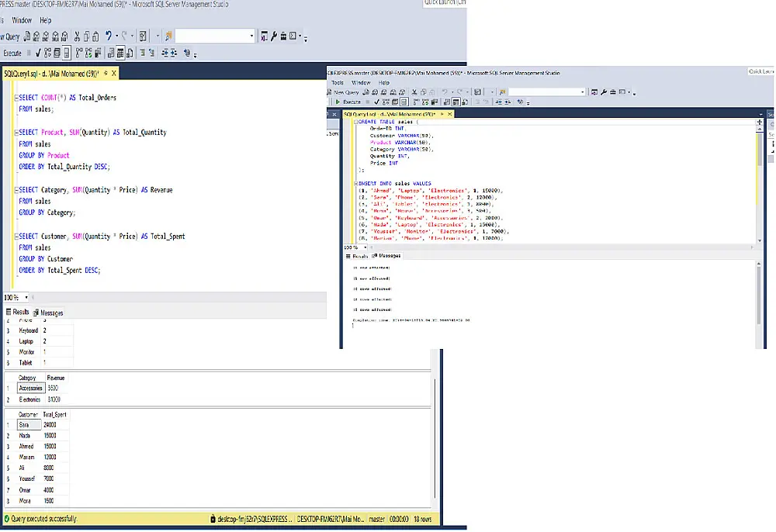Click the Comment Out Lines icon in left window
Screen dimensions: 776x532
tap(143, 53)
